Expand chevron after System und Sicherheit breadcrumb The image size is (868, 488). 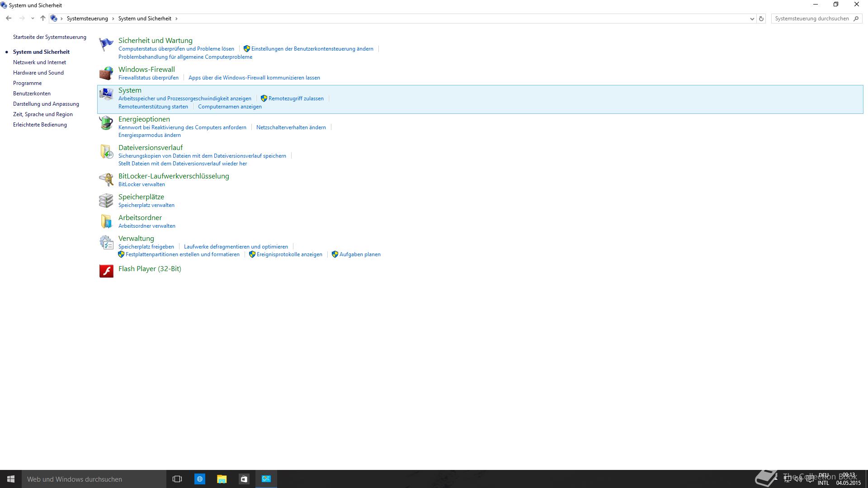click(176, 19)
